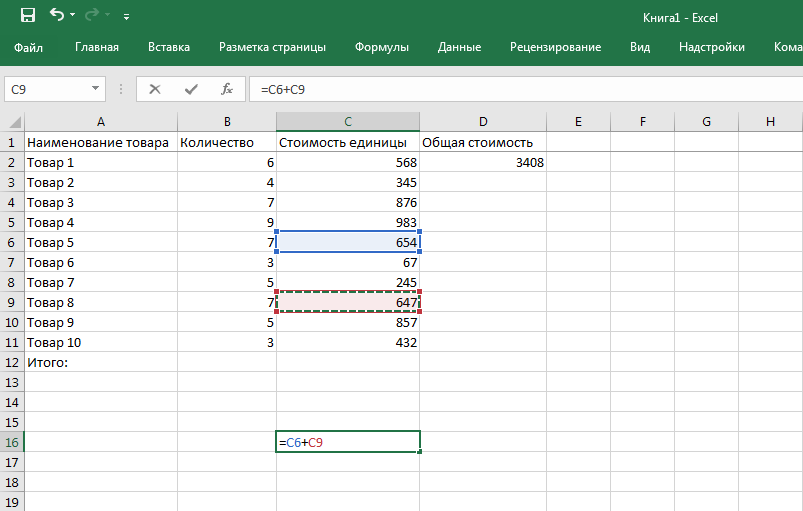The image size is (803, 511).
Task: Select row 9 header
Action: [x=12, y=302]
